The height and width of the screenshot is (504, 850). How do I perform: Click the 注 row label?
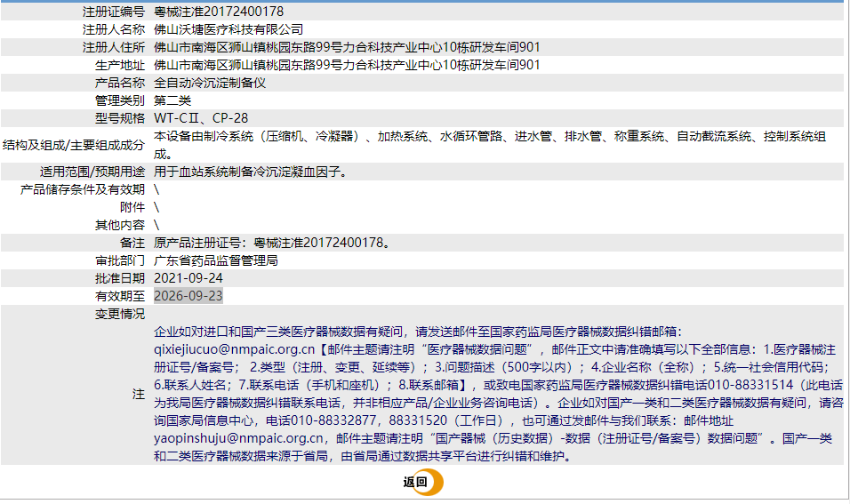[x=138, y=394]
